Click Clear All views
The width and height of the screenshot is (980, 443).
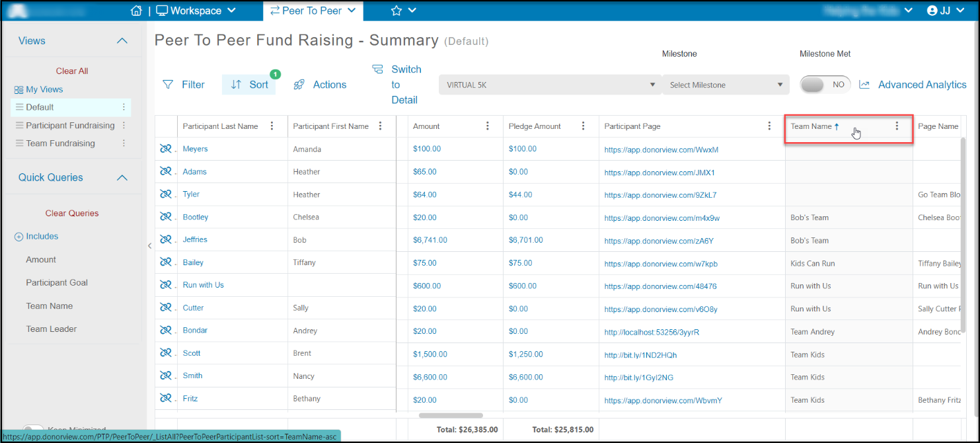(72, 71)
